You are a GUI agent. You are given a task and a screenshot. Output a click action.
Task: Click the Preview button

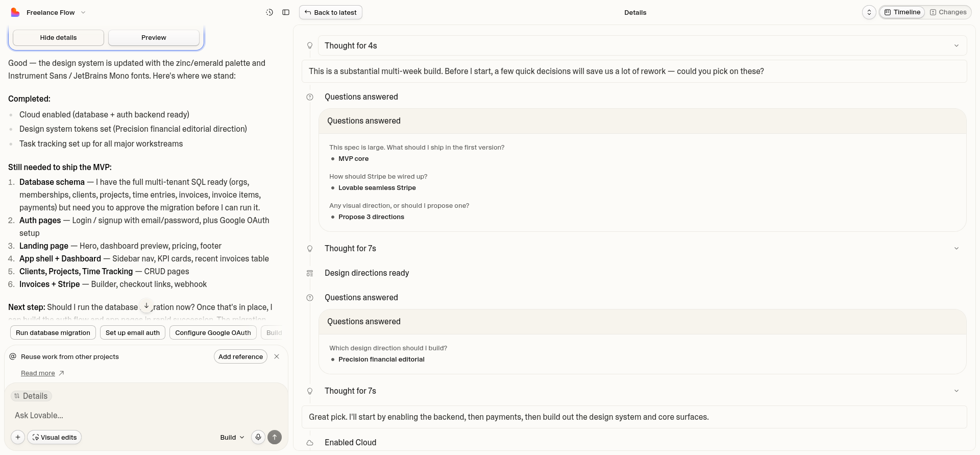154,38
